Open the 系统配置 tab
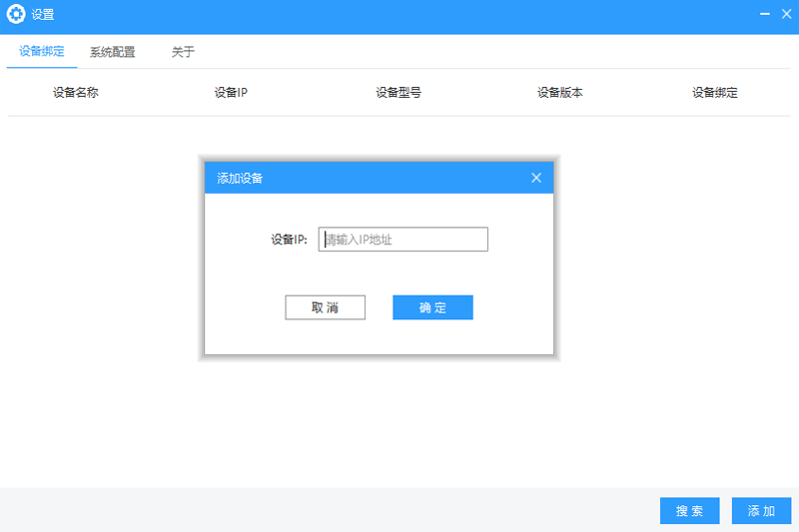This screenshot has width=799, height=532. 112,52
